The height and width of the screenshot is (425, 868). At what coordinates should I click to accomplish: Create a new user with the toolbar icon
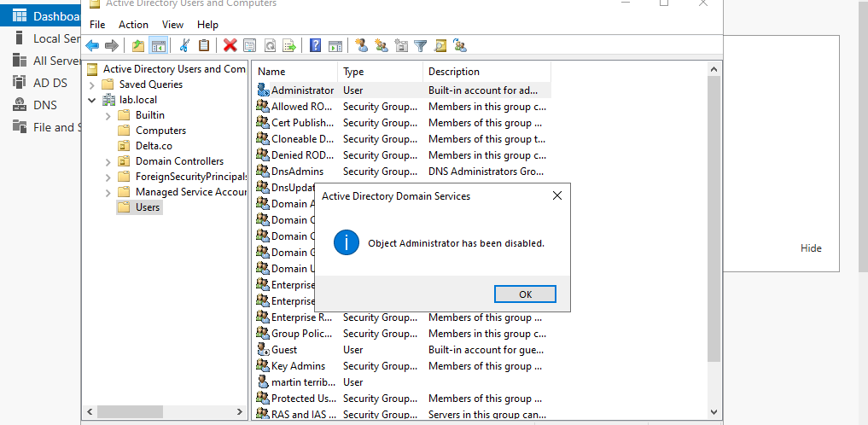coord(361,46)
